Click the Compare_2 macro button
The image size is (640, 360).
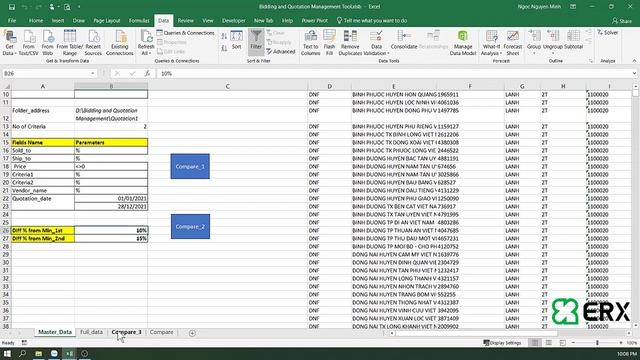point(190,226)
